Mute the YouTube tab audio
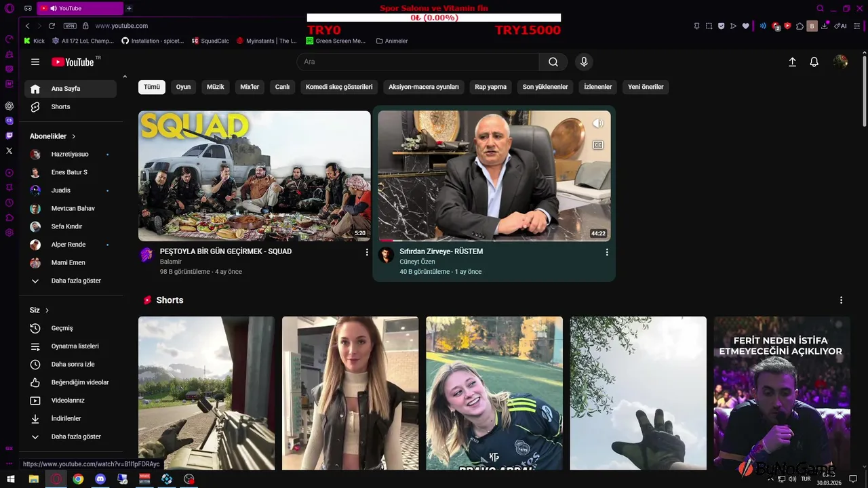Screen dimensions: 868x488 coord(54,8)
